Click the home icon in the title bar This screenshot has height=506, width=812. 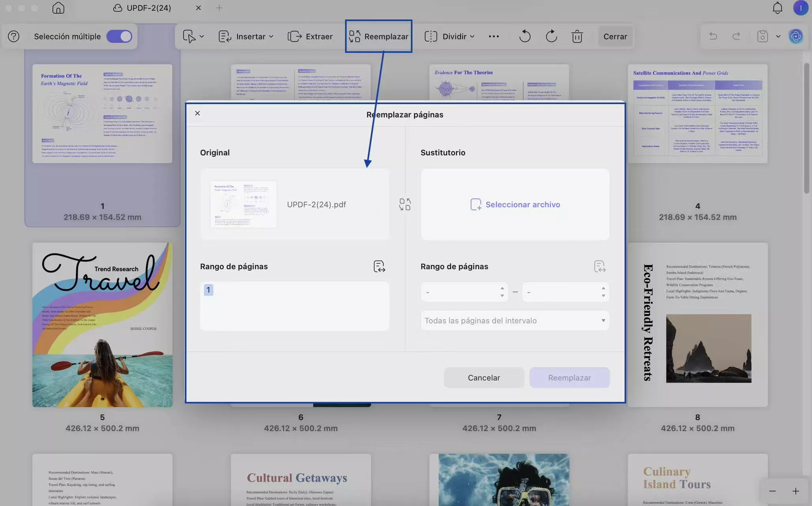pos(58,8)
